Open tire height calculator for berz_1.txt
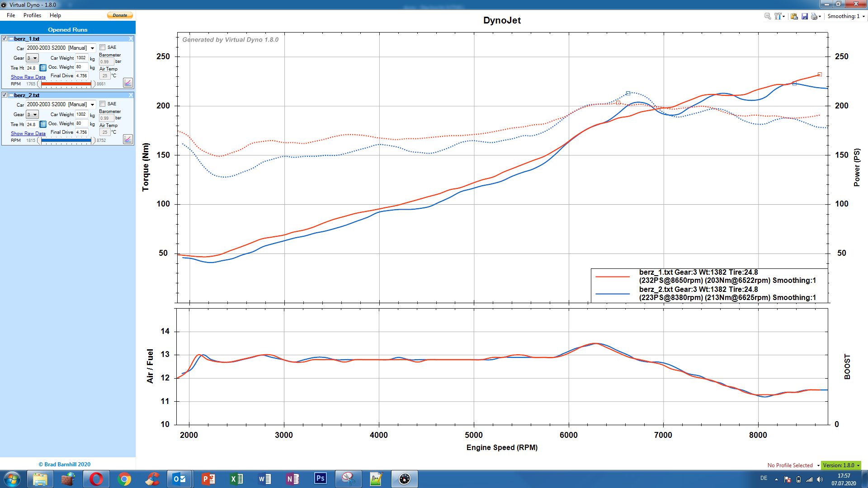 [x=43, y=68]
